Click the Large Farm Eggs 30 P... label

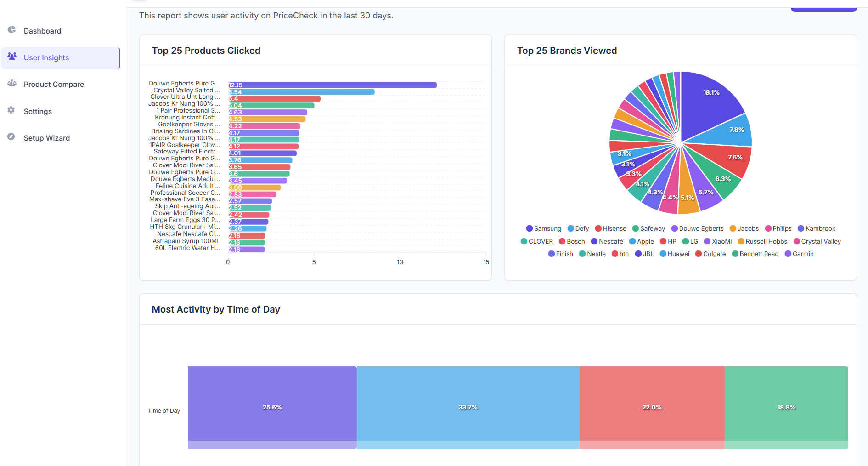tap(186, 220)
